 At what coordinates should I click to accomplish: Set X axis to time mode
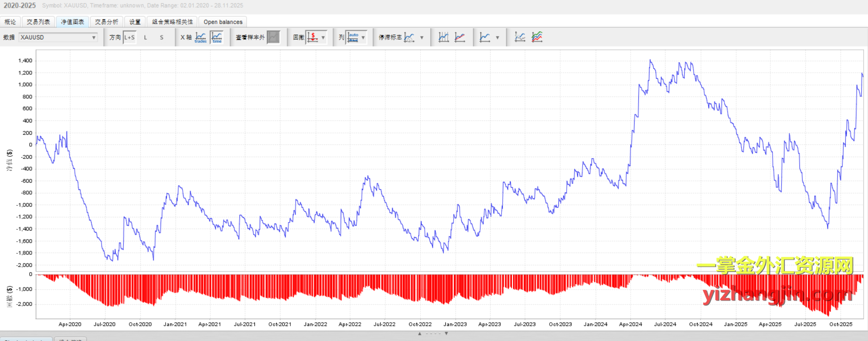click(x=217, y=37)
